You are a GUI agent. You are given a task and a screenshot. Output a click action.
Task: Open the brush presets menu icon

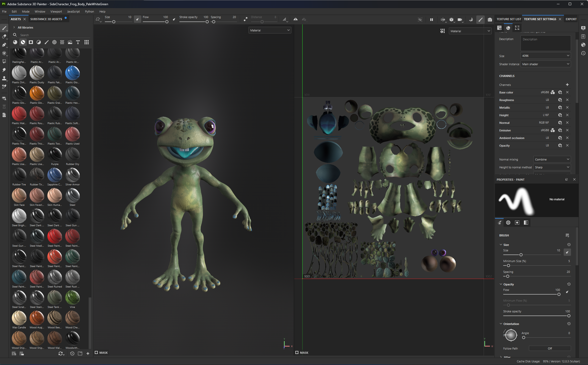point(567,235)
